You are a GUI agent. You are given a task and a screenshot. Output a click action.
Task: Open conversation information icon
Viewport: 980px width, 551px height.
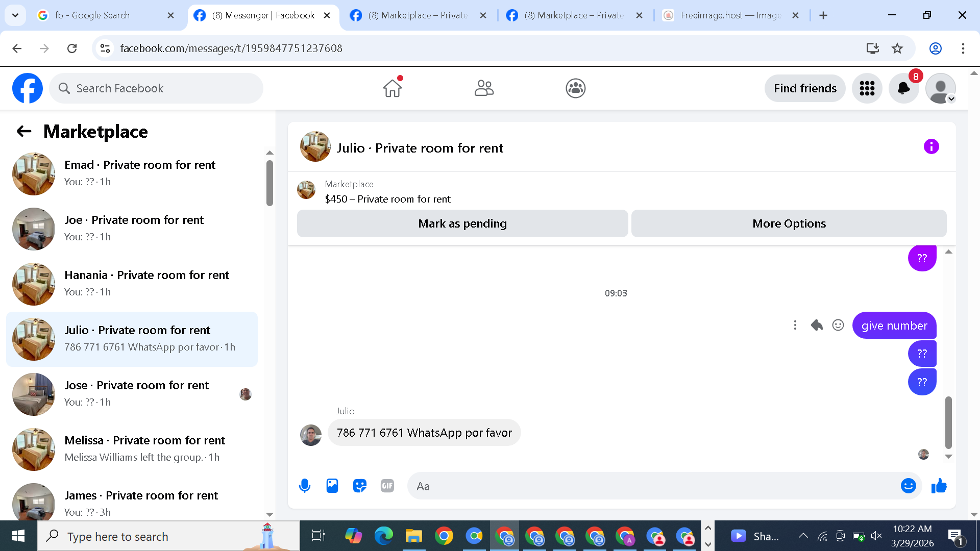coord(931,147)
